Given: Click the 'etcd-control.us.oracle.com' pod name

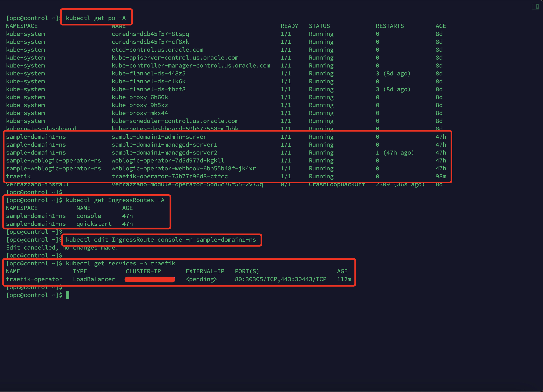Looking at the screenshot, I should point(157,50).
